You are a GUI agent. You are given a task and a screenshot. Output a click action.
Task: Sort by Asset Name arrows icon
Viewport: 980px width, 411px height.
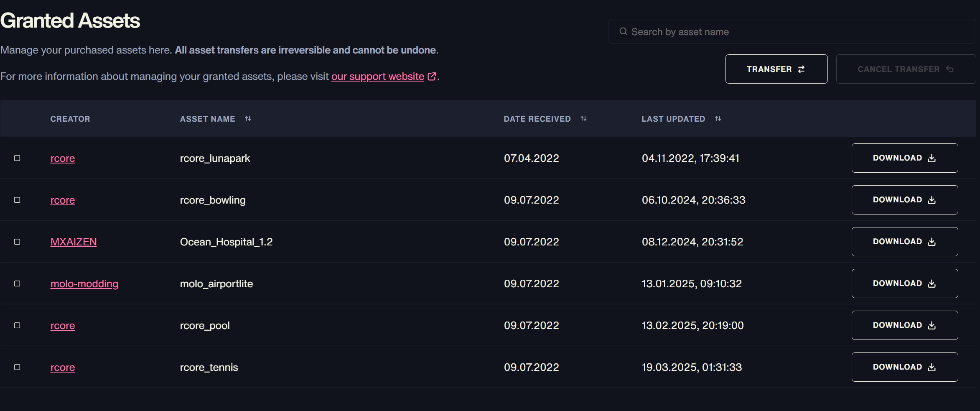pos(248,119)
